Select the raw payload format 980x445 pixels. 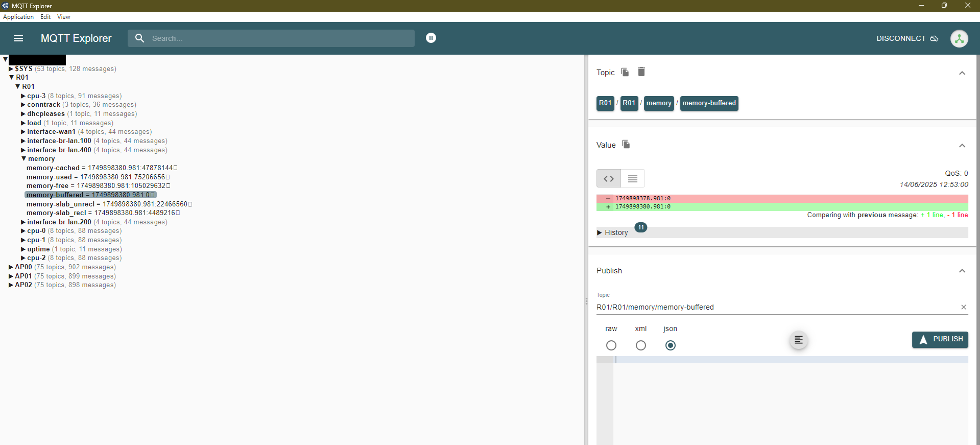coord(611,345)
